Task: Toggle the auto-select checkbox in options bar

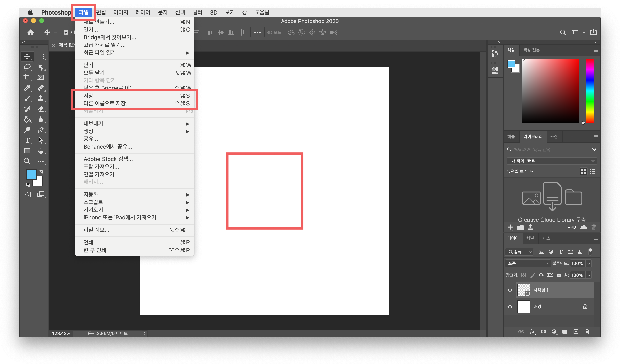Action: tap(66, 32)
